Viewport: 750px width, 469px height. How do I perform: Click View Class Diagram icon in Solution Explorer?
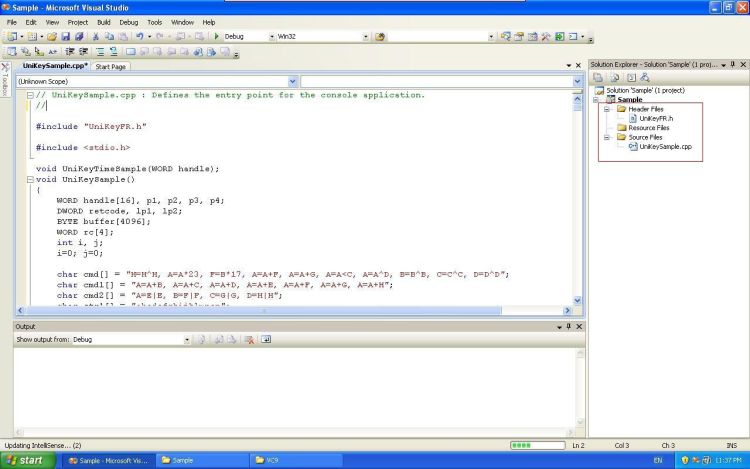pos(645,77)
